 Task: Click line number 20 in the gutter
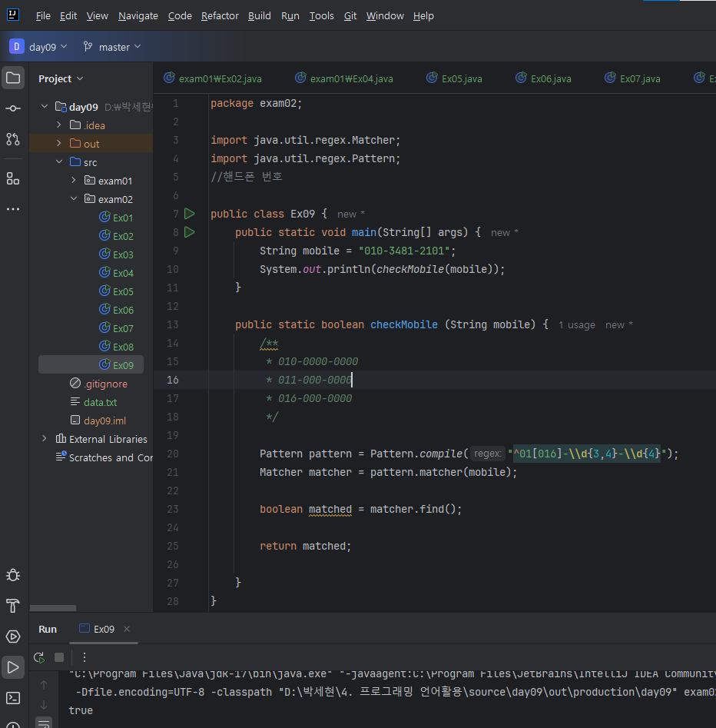[173, 454]
